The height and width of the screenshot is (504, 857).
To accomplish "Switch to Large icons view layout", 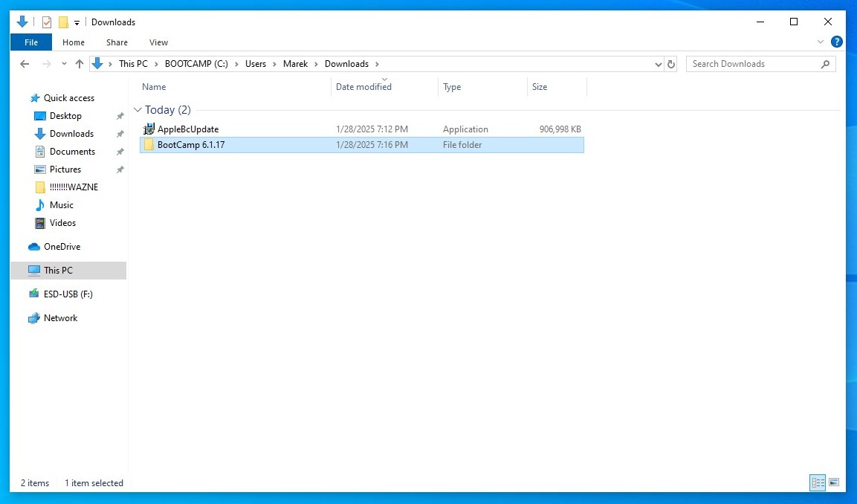I will pyautogui.click(x=834, y=482).
